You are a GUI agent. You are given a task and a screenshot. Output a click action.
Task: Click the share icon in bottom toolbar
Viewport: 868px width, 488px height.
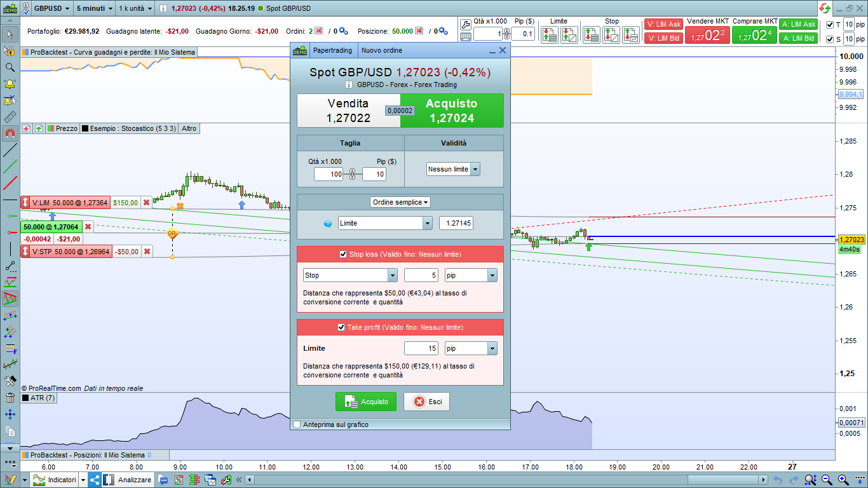click(x=94, y=480)
